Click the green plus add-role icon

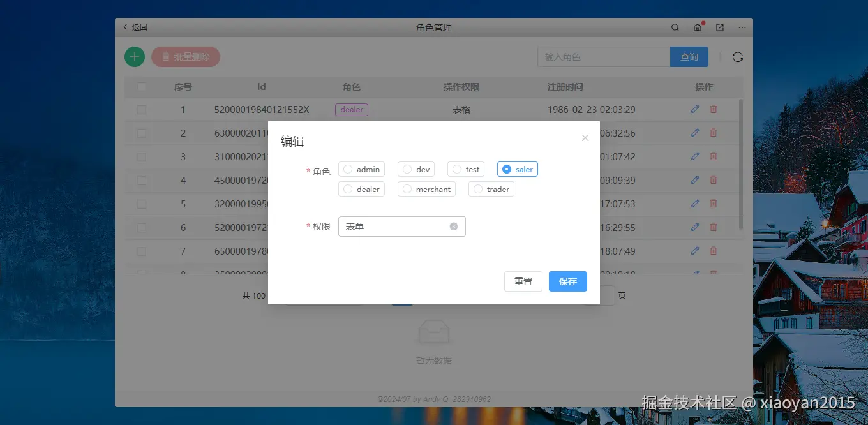coord(134,56)
